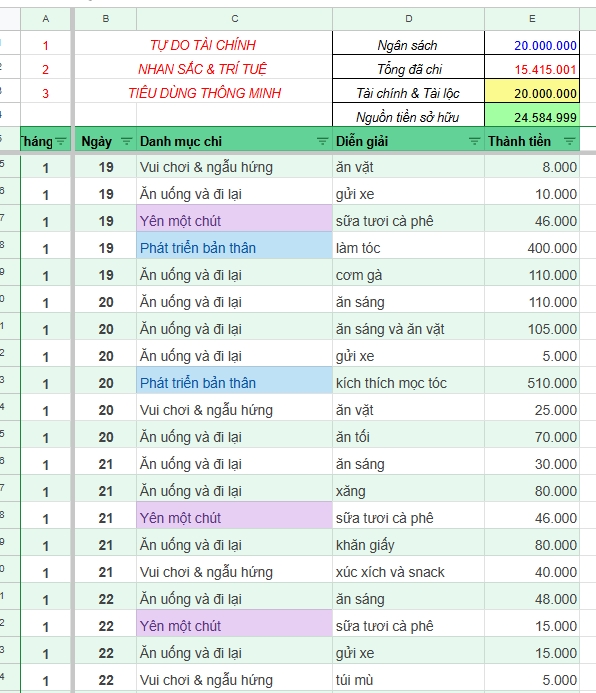Image resolution: width=596 pixels, height=693 pixels.
Task: Select the Ngân sách amount 20.000.000
Action: click(x=532, y=43)
